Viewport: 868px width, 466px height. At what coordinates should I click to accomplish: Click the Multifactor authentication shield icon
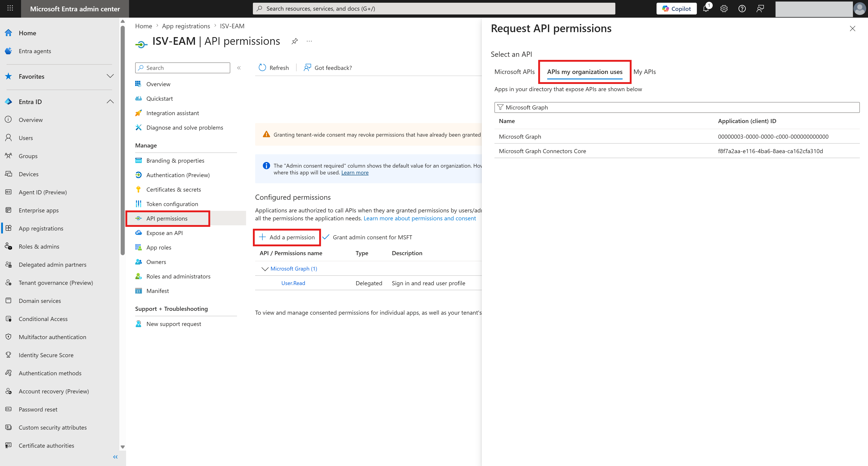click(8, 337)
